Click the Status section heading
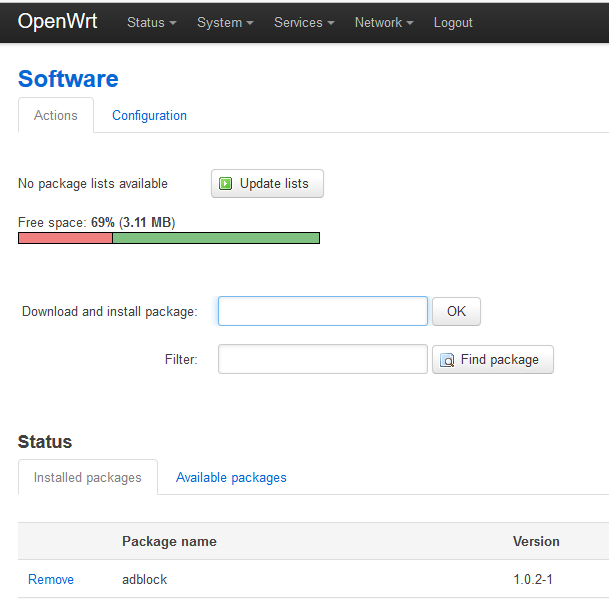 tap(45, 442)
